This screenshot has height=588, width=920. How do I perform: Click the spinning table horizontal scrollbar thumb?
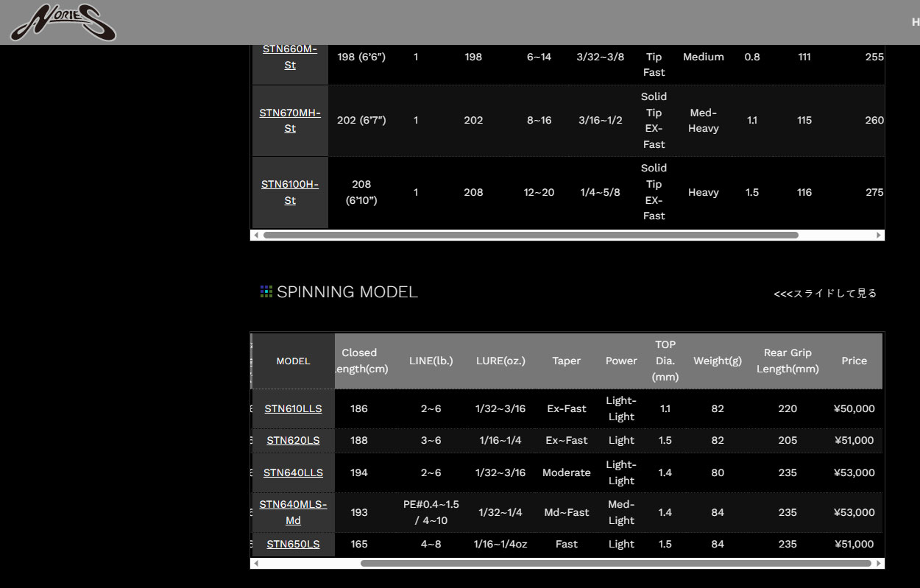(x=615, y=564)
